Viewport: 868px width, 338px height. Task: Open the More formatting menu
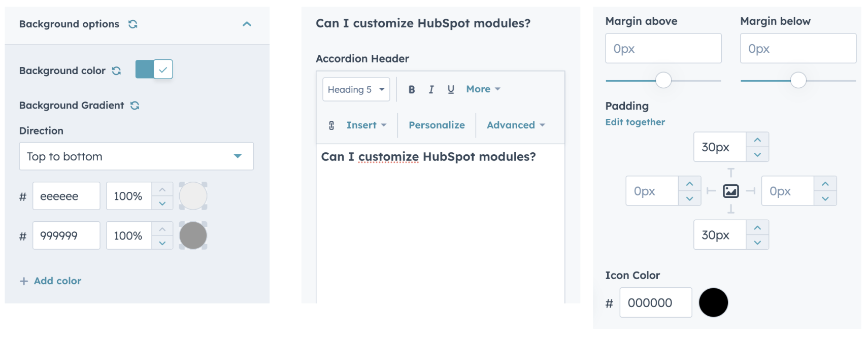tap(483, 89)
